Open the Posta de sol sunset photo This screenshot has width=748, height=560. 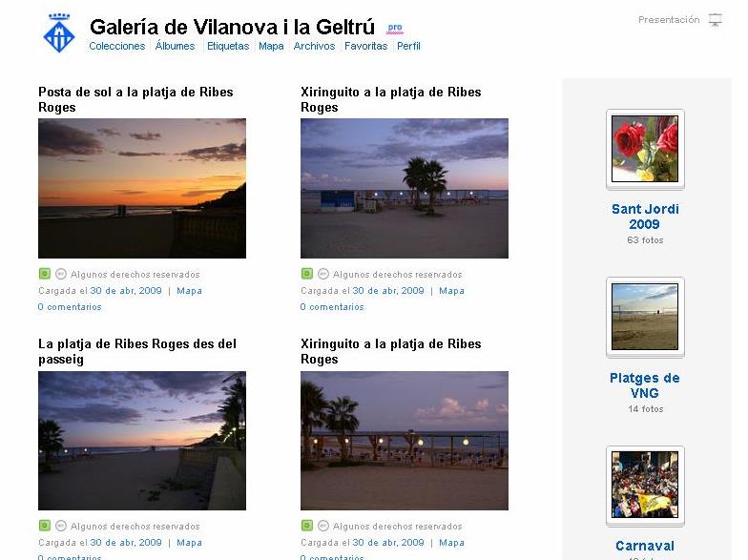142,189
